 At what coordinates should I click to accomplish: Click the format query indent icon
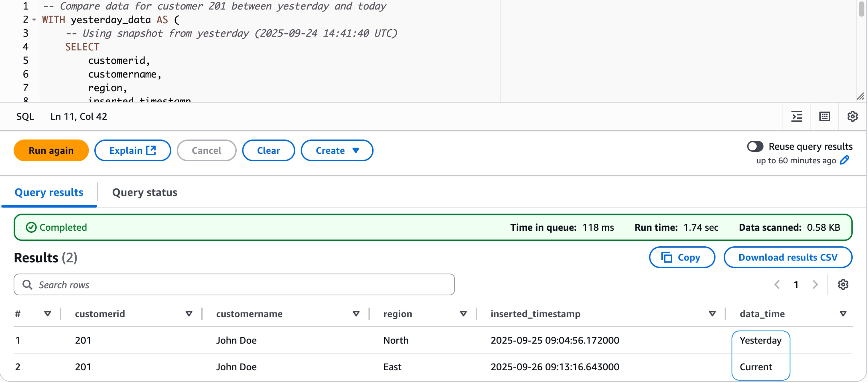[x=796, y=116]
